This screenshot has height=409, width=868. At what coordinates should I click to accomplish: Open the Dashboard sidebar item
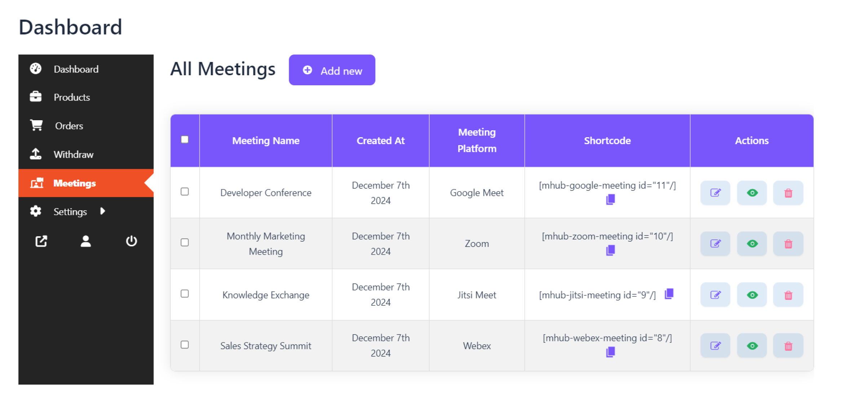click(86, 69)
